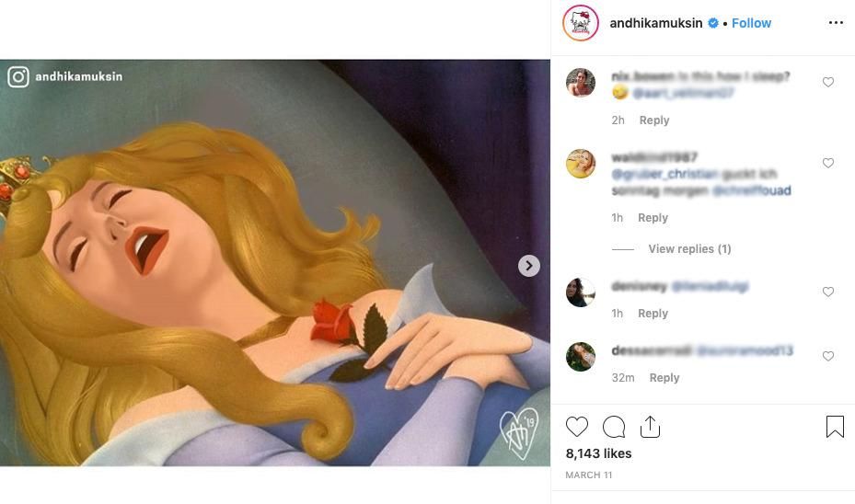
Task: Go to next image with arrow
Action: click(x=528, y=266)
